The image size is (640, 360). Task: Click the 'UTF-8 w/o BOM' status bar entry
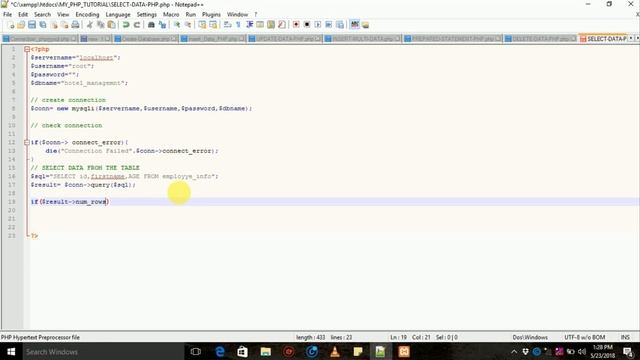(x=585, y=338)
